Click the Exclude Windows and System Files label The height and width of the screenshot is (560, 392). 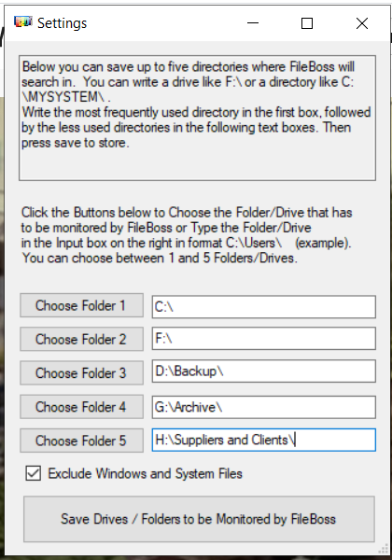(145, 473)
